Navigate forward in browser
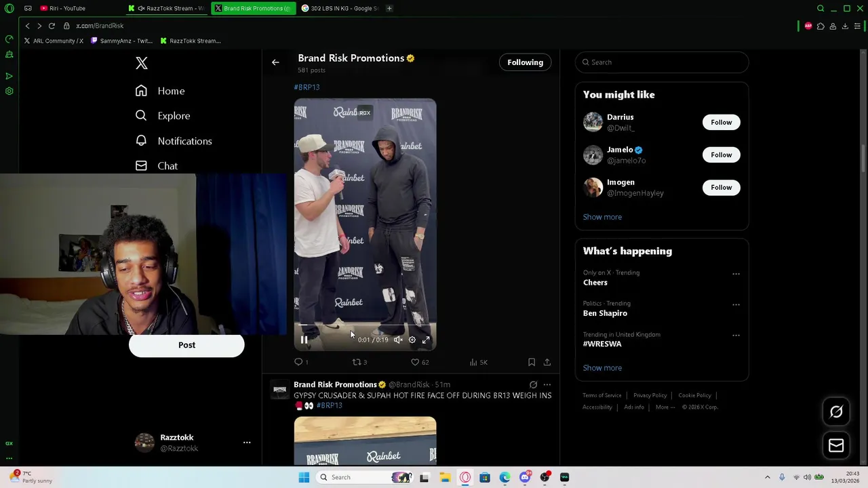The width and height of the screenshot is (868, 488). pyautogui.click(x=39, y=26)
